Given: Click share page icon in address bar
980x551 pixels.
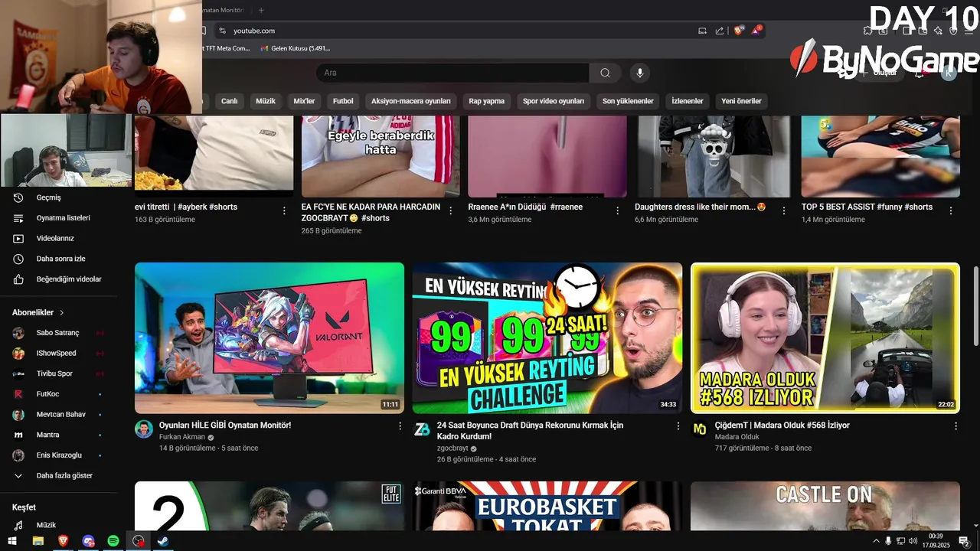Looking at the screenshot, I should [720, 31].
